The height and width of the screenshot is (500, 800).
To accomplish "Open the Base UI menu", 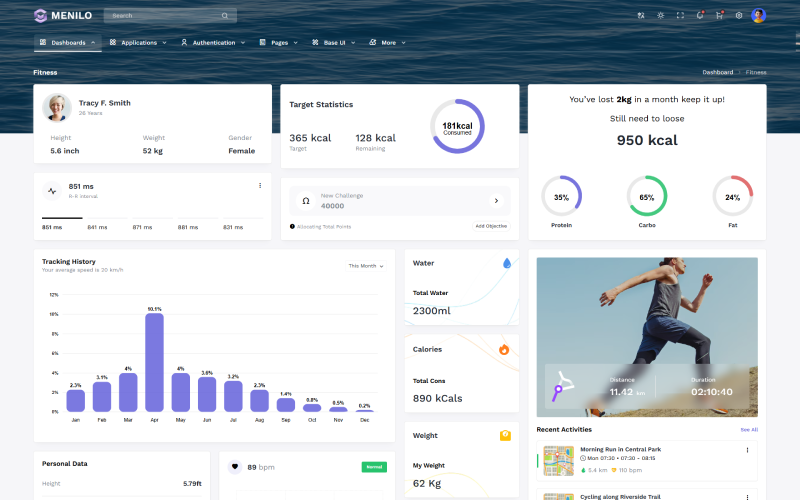I will click(x=333, y=43).
